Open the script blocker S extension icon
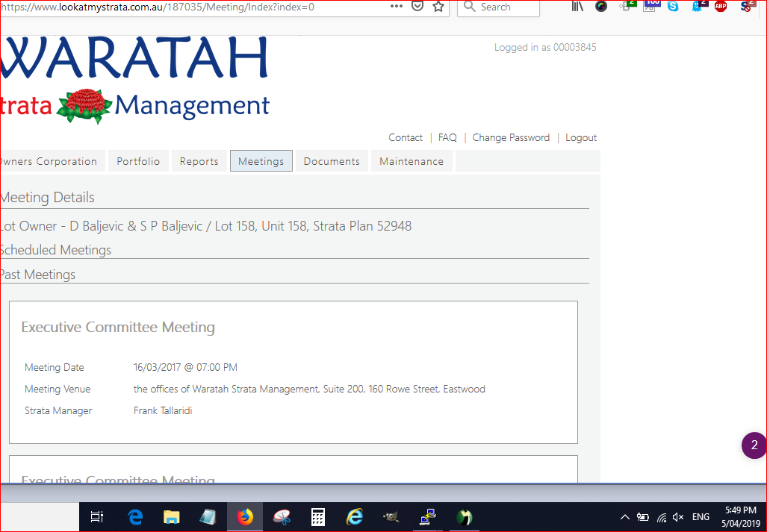Viewport: 767px width, 532px height. (746, 7)
